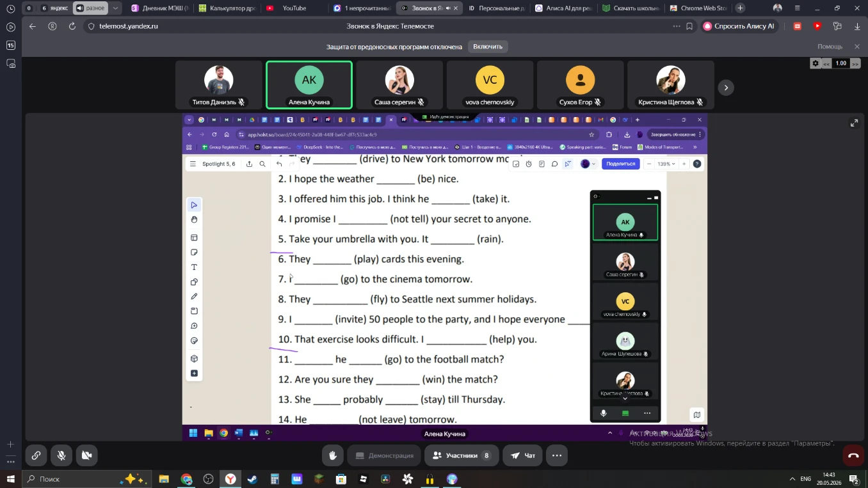Toggle the microphone in the mini call panel

(603, 413)
